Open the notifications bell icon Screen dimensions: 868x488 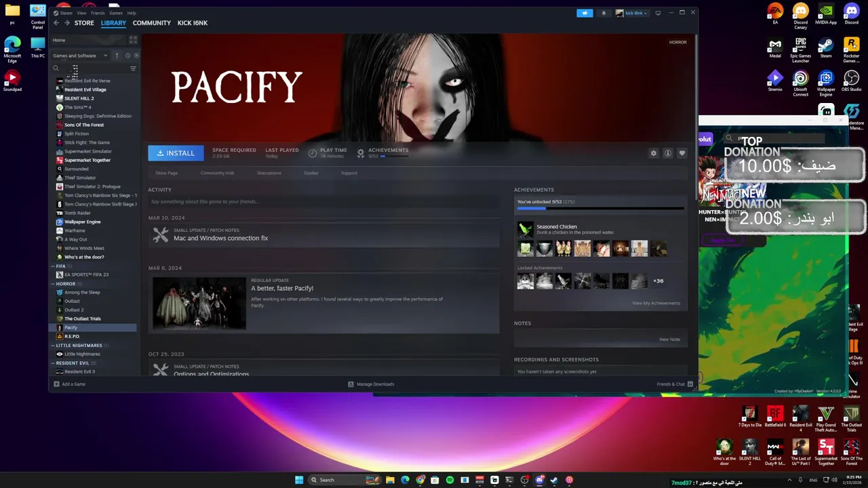tap(604, 13)
